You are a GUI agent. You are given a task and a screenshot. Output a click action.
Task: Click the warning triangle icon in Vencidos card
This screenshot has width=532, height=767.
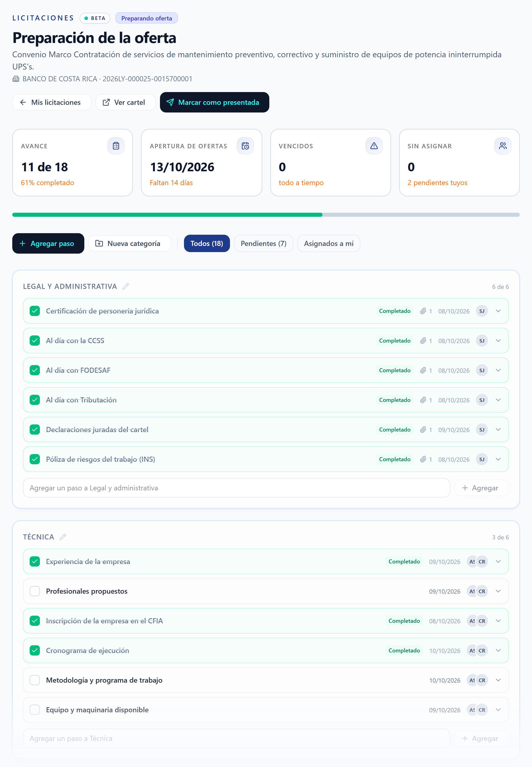pos(374,146)
